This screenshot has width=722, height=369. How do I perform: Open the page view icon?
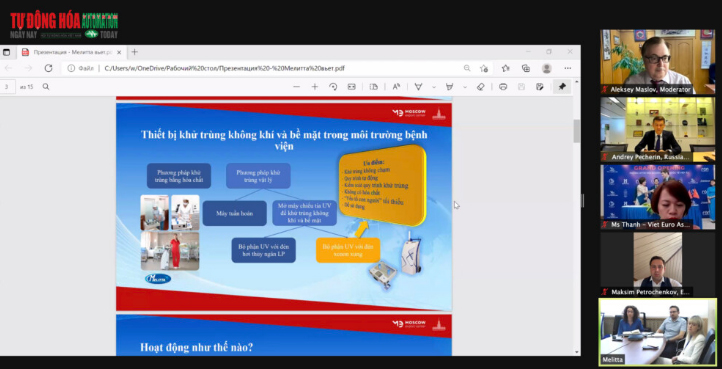(x=373, y=87)
